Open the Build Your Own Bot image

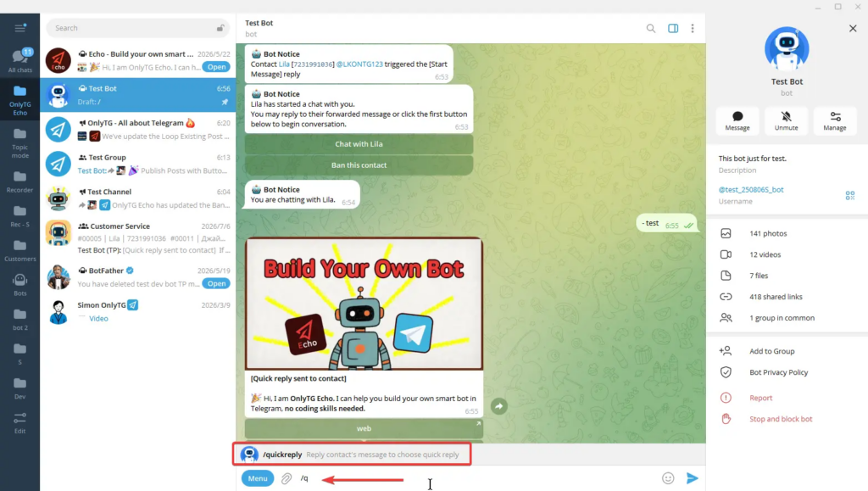[364, 304]
